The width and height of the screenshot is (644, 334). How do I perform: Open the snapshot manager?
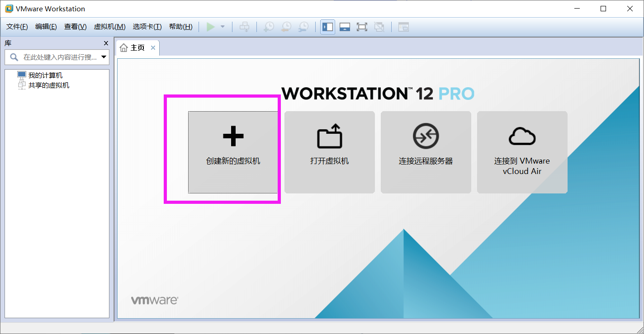pyautogui.click(x=303, y=27)
